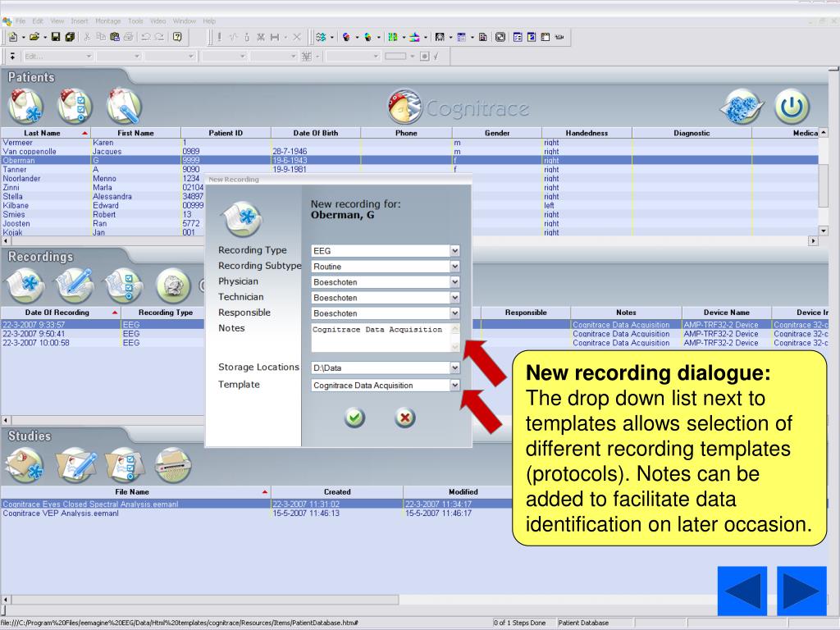Open the View menu

(x=57, y=21)
